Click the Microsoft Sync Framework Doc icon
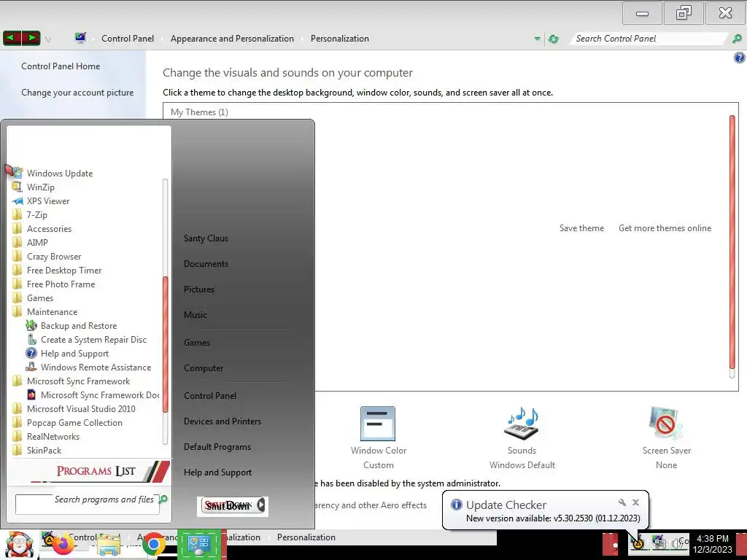Viewport: 747px width, 560px height. [x=31, y=394]
